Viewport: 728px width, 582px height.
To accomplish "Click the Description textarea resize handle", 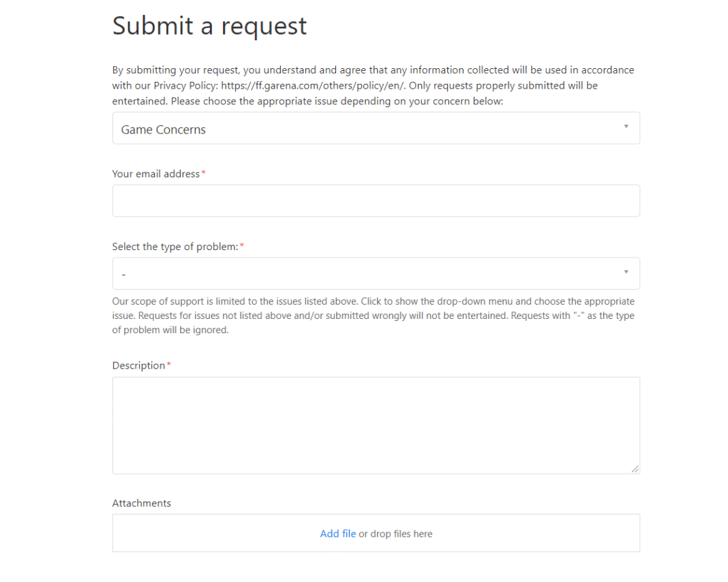I will tap(635, 469).
